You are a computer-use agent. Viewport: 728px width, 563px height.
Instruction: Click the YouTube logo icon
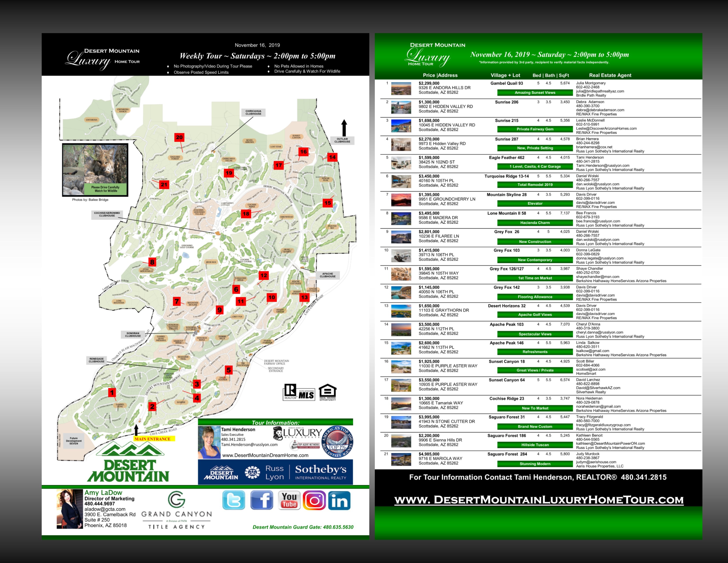coord(289,500)
